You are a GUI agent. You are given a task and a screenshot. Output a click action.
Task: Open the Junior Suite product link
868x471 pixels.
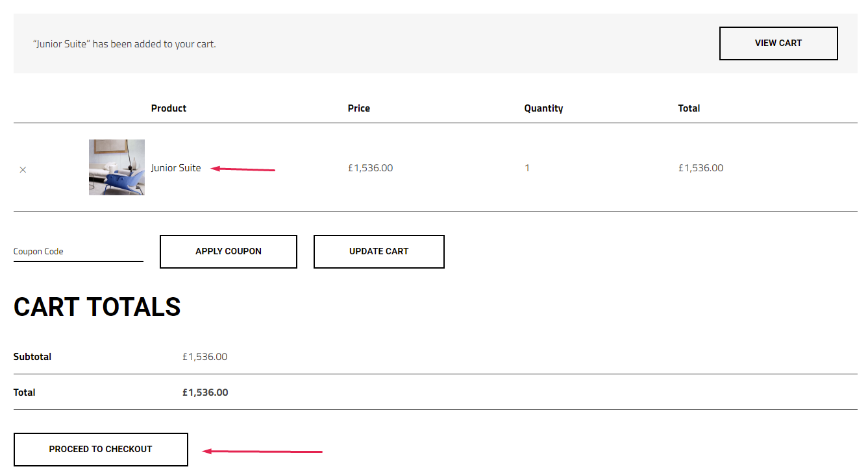[x=176, y=168]
